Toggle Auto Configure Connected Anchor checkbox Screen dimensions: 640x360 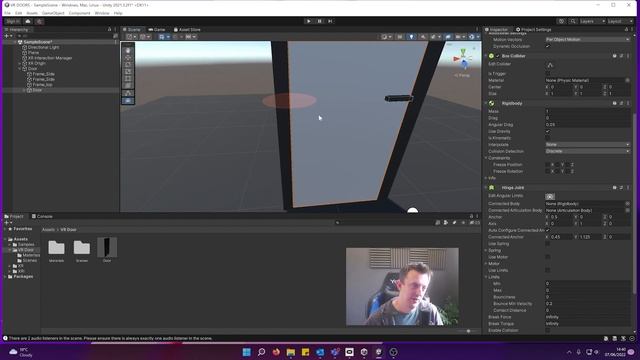pos(548,230)
